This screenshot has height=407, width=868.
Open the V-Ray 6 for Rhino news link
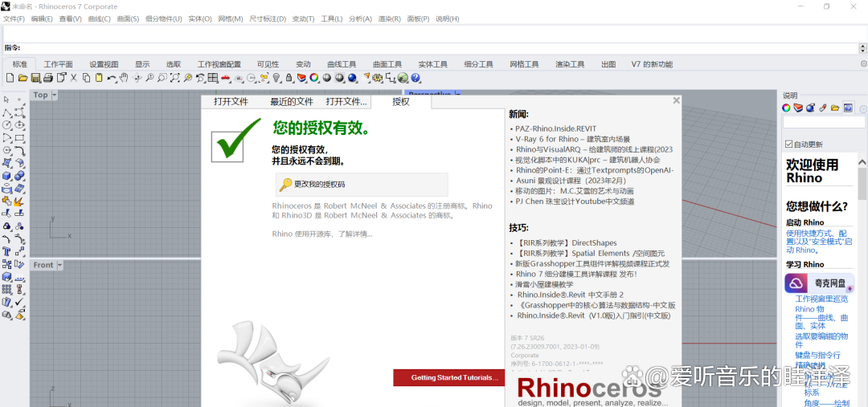[572, 139]
